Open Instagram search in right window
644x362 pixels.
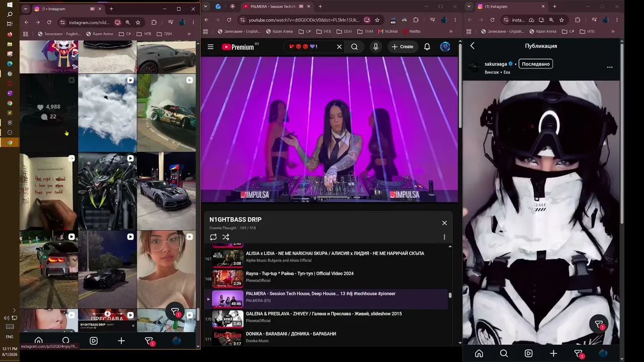[504, 353]
